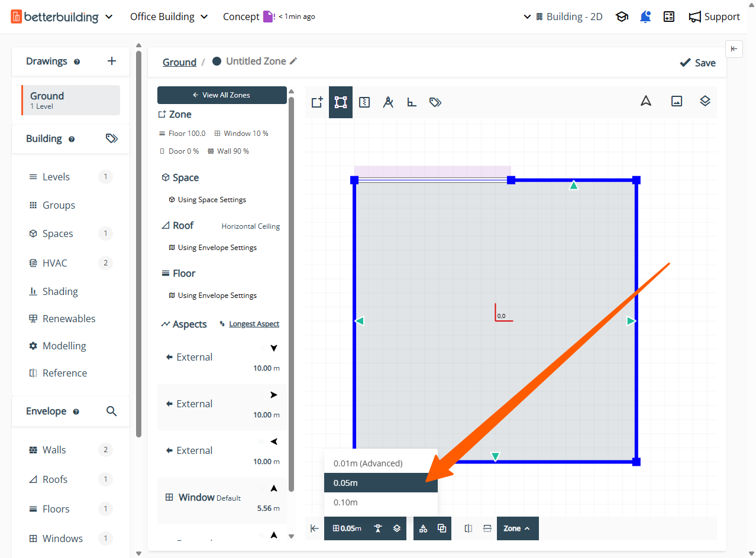Click the View All Zones button
756x558 pixels.
tap(222, 95)
